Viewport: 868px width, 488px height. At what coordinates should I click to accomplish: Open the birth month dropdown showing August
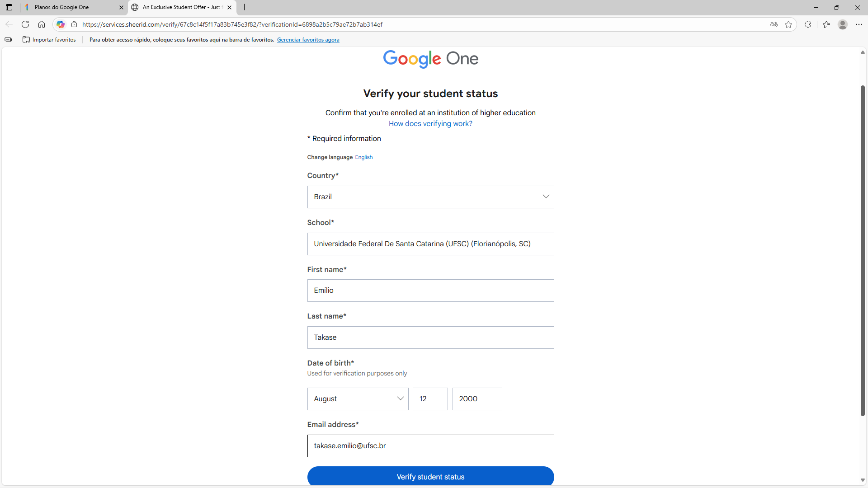click(x=358, y=399)
